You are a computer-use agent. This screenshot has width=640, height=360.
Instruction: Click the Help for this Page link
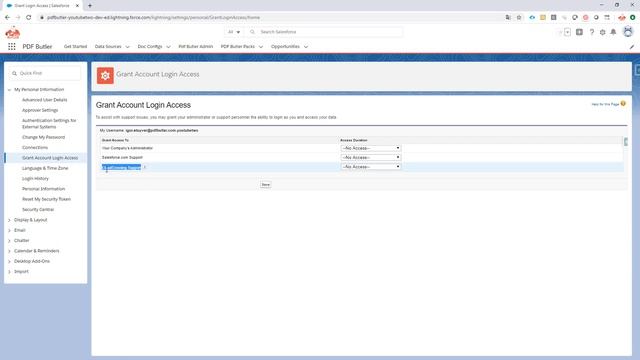[605, 104]
